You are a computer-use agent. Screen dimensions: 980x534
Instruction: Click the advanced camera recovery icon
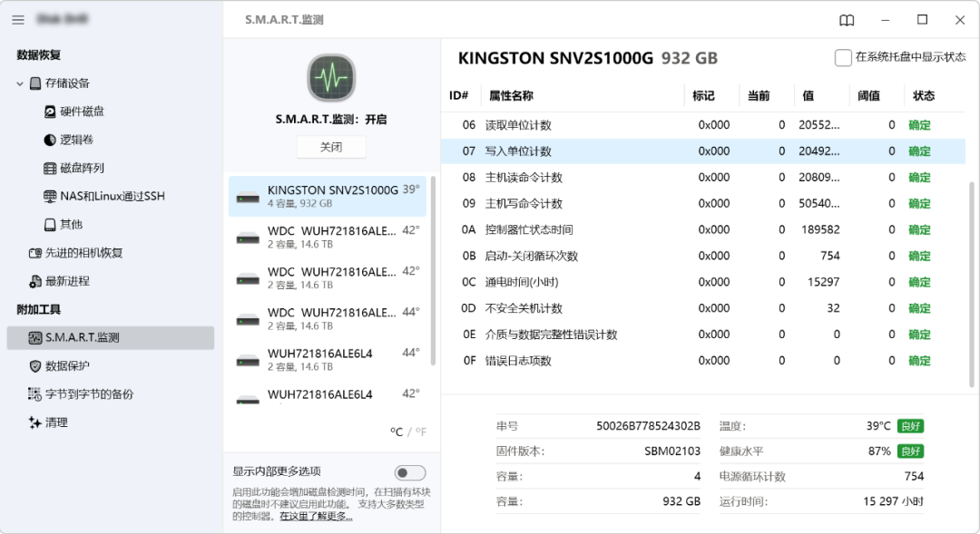click(x=35, y=253)
